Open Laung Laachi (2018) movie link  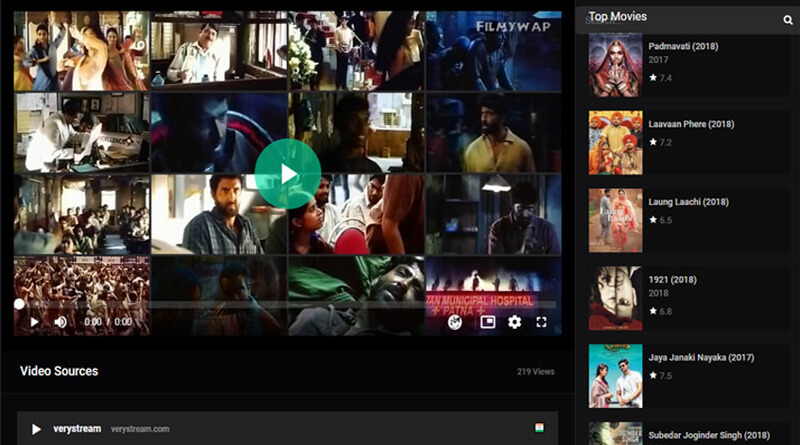(688, 202)
